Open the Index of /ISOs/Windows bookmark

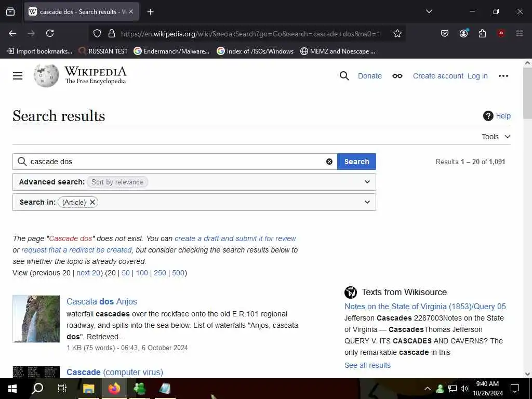255,51
